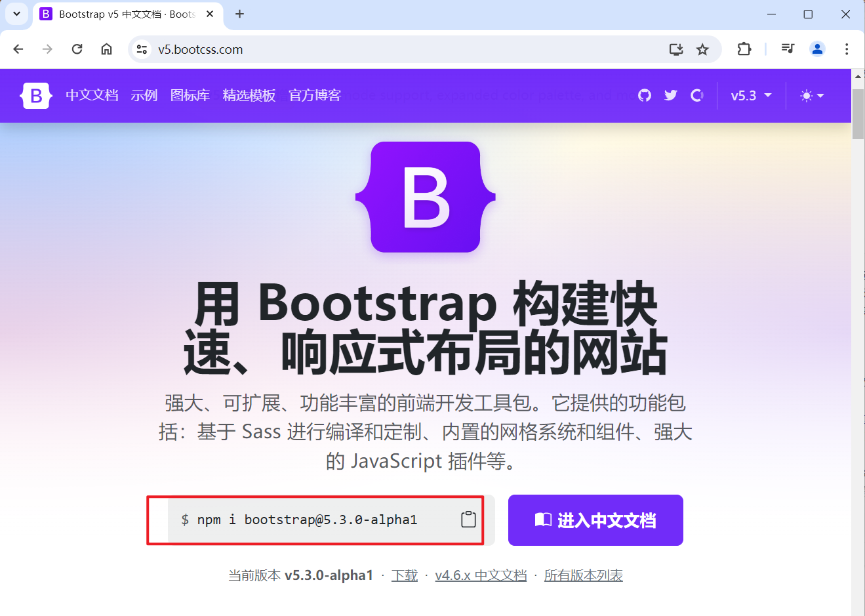865x616 pixels.
Task: Reload the current page
Action: 77,49
